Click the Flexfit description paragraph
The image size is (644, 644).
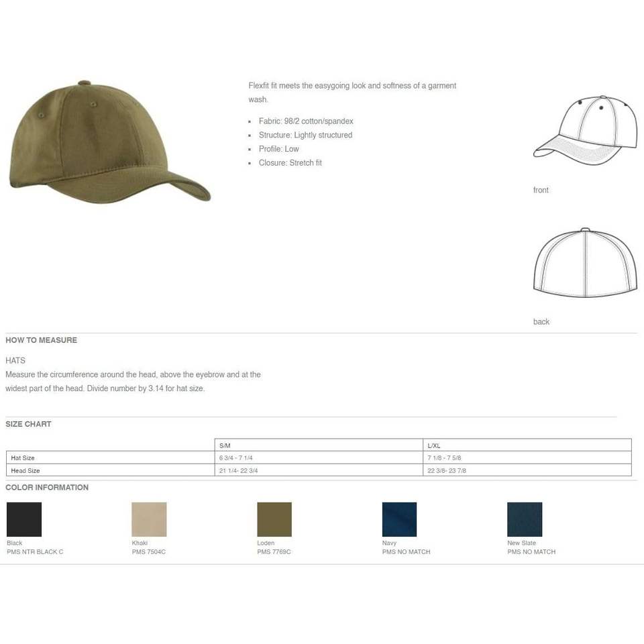[352, 93]
